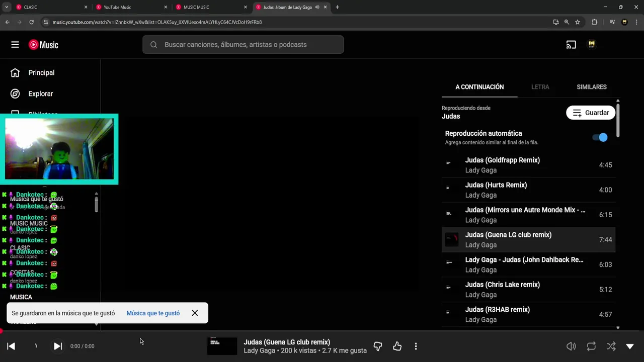Image resolution: width=644 pixels, height=362 pixels.
Task: Click the queue panel scrollbar
Action: point(618,121)
